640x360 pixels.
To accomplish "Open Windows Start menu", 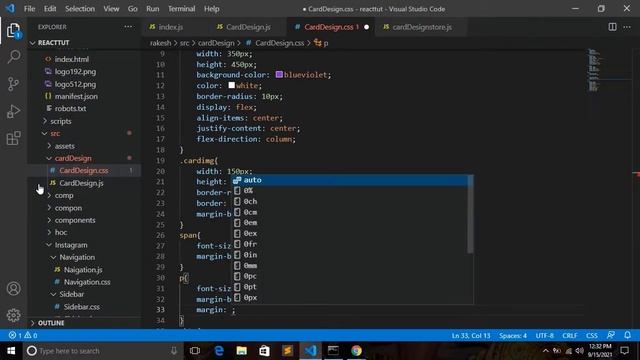I will (11, 351).
